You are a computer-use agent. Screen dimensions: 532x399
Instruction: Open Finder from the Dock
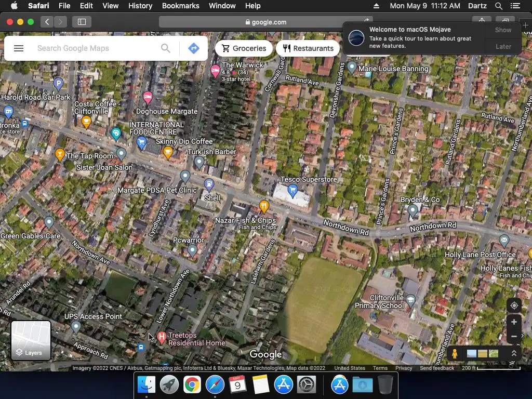click(146, 385)
